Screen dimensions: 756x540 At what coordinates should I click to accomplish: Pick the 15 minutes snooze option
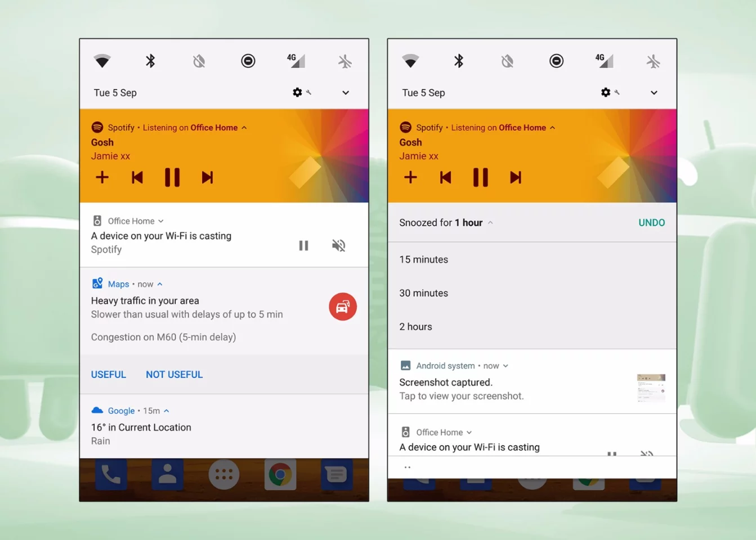[423, 259]
